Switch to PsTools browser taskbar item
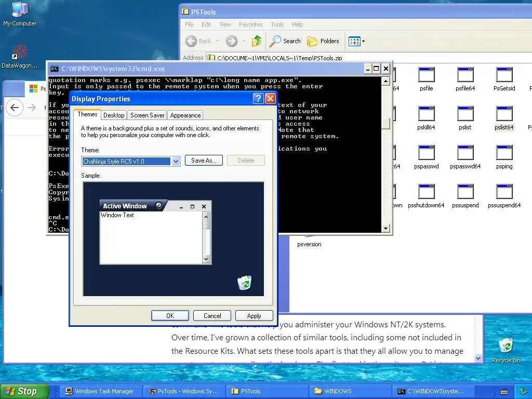Screen dimensions: 532x399 click(184, 391)
